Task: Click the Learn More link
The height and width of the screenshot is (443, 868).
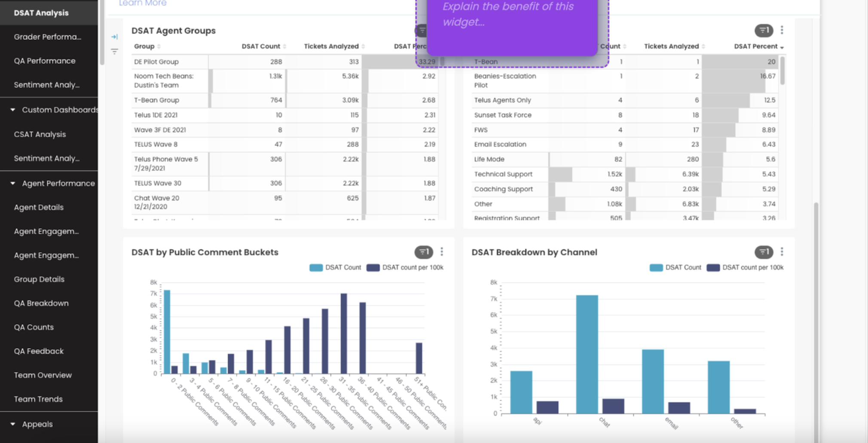Action: (143, 3)
